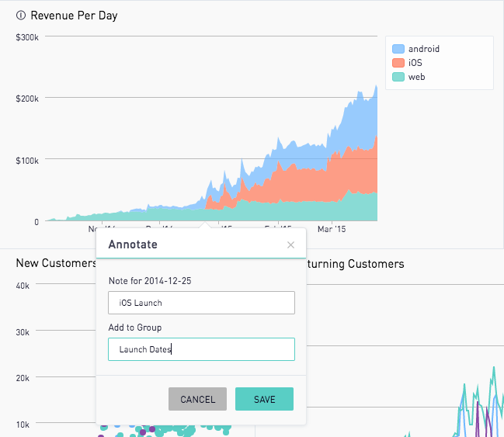
Task: Click the $200k y-axis label
Action: 27,98
